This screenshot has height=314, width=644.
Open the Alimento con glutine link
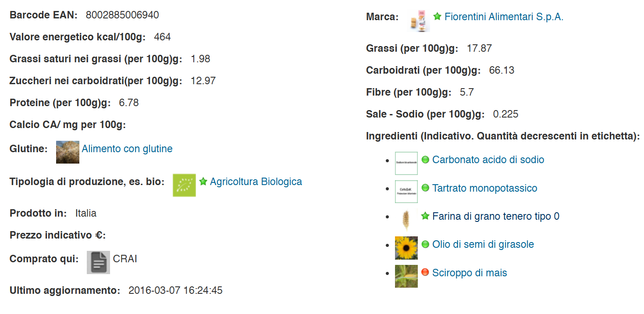pos(127,149)
